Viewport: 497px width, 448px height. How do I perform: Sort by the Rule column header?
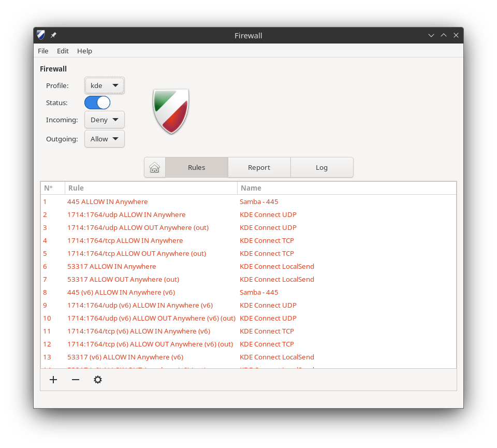(151, 188)
